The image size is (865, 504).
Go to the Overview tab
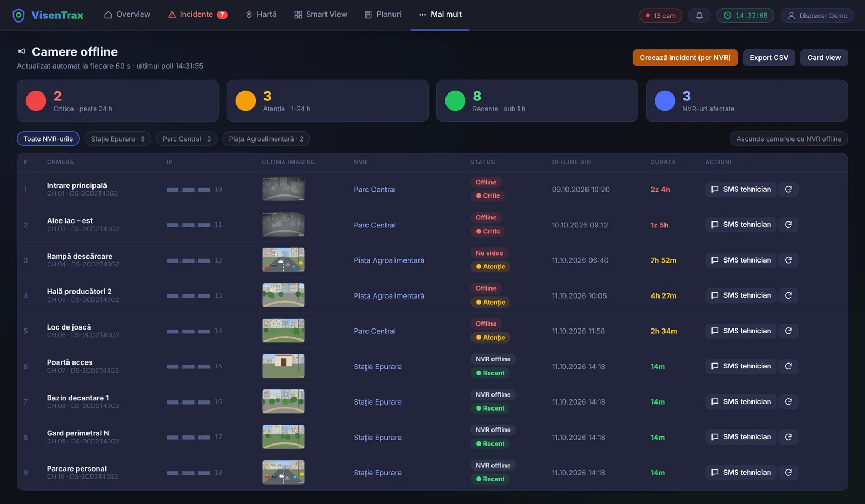[x=128, y=15]
